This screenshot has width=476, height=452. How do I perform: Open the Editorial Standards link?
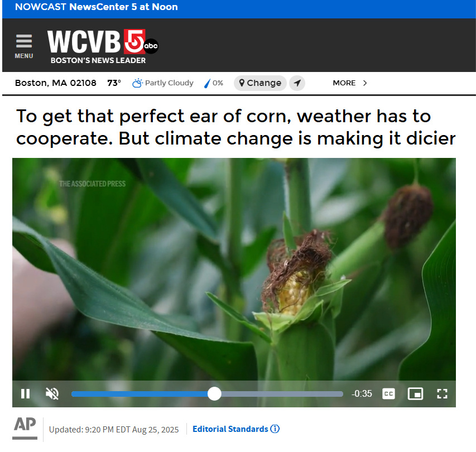[x=230, y=429]
